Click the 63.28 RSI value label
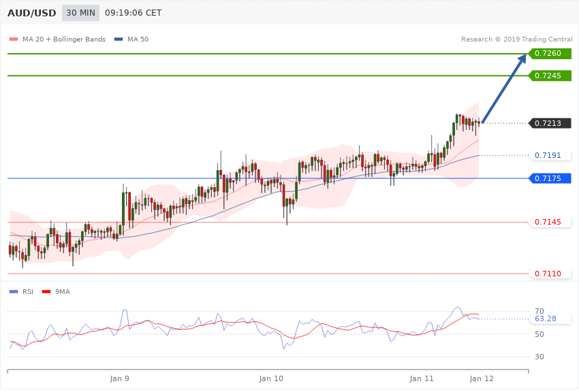The image size is (579, 392). 550,318
